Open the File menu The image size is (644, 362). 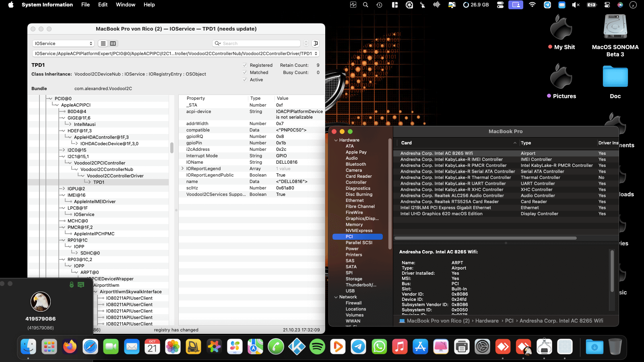tap(85, 5)
